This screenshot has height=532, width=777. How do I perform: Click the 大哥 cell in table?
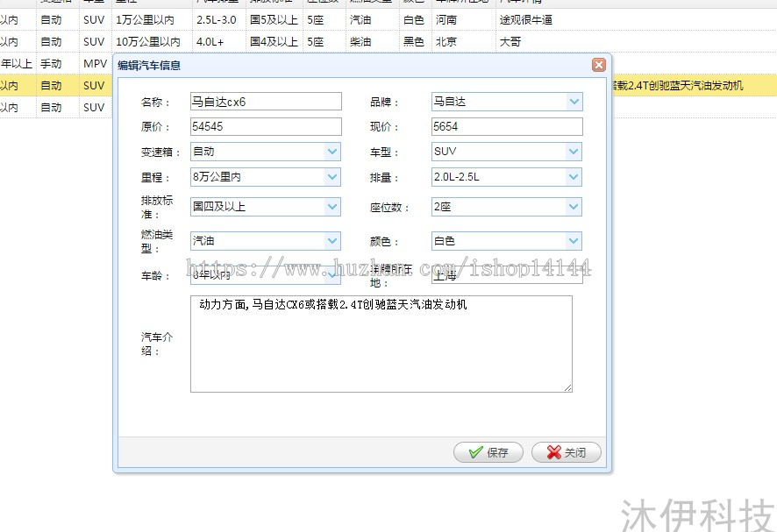tap(510, 41)
